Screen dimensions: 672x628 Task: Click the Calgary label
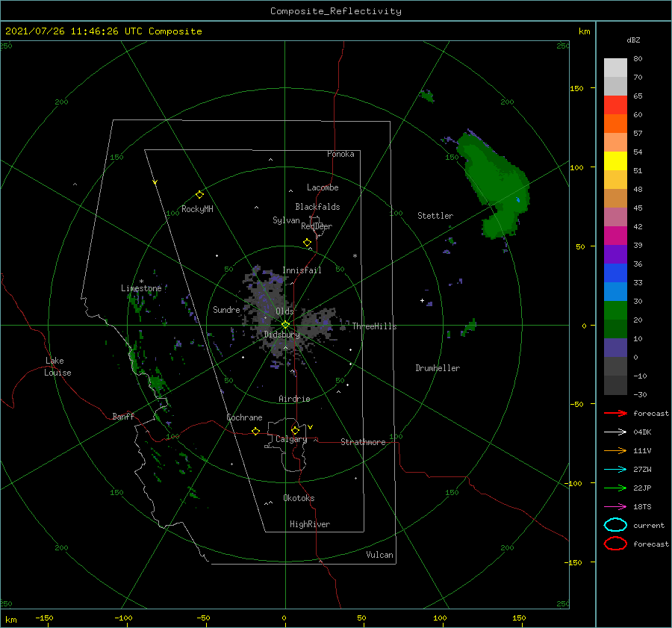pyautogui.click(x=291, y=439)
